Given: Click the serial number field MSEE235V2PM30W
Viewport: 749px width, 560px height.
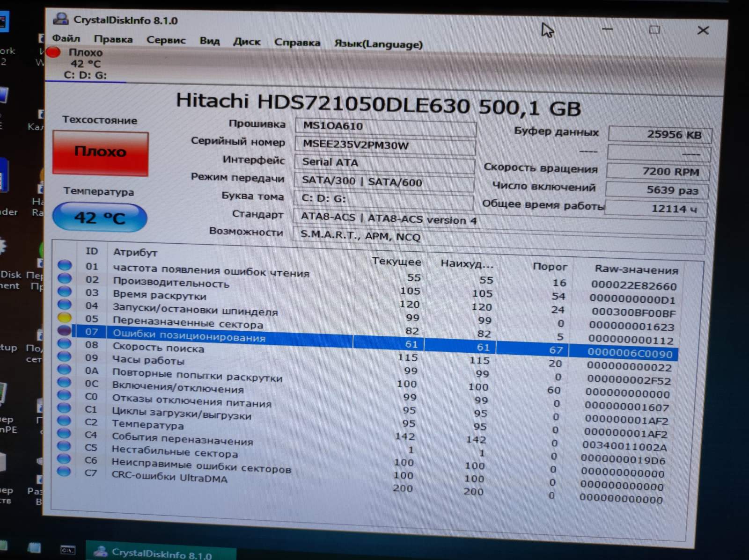Looking at the screenshot, I should pyautogui.click(x=385, y=145).
